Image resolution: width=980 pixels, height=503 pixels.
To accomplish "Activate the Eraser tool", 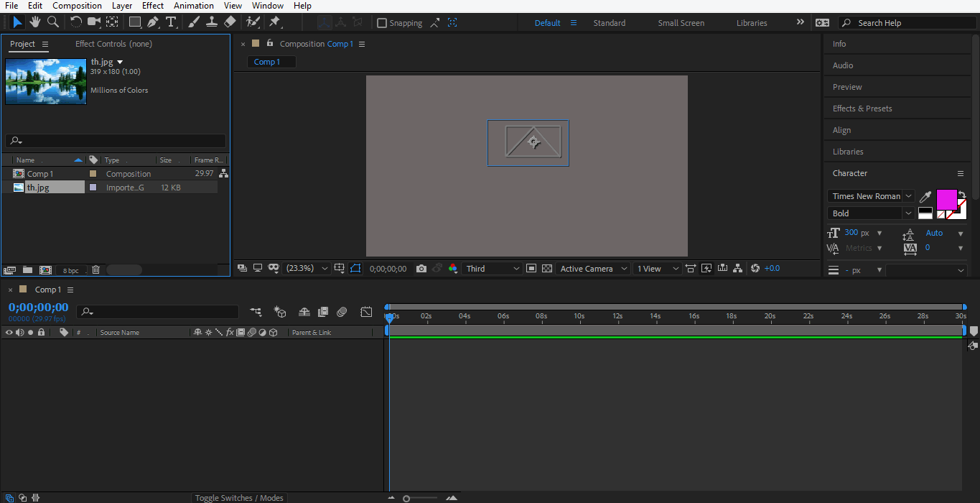I will click(230, 22).
